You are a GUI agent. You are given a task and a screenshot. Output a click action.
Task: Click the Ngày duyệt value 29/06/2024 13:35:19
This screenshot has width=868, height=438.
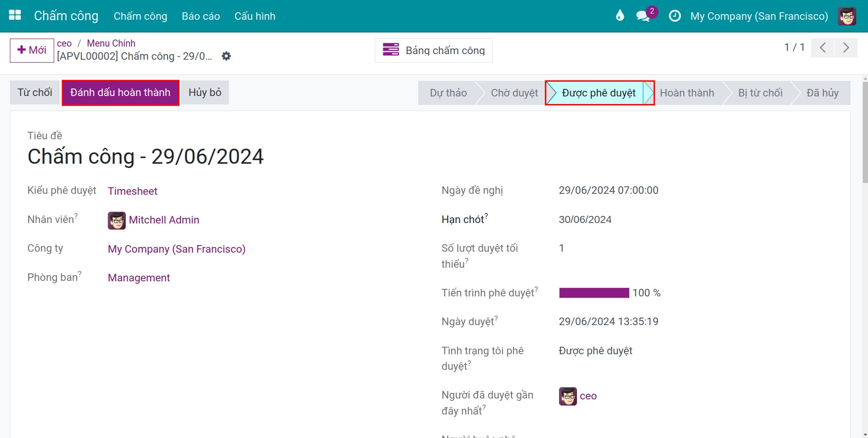tap(608, 321)
